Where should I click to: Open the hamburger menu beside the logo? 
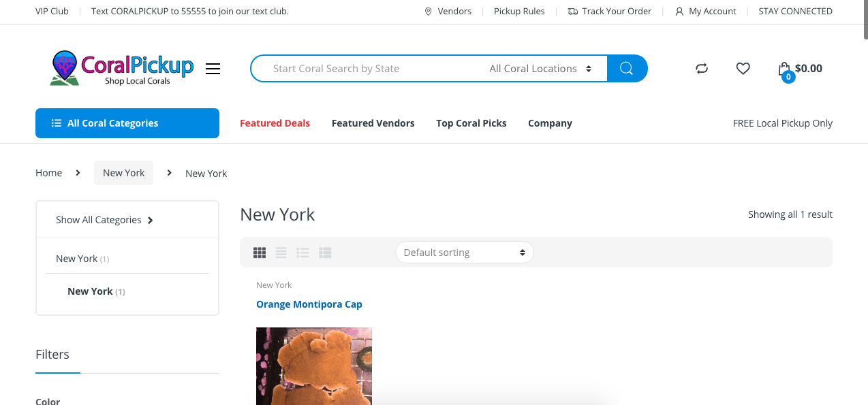[x=213, y=69]
